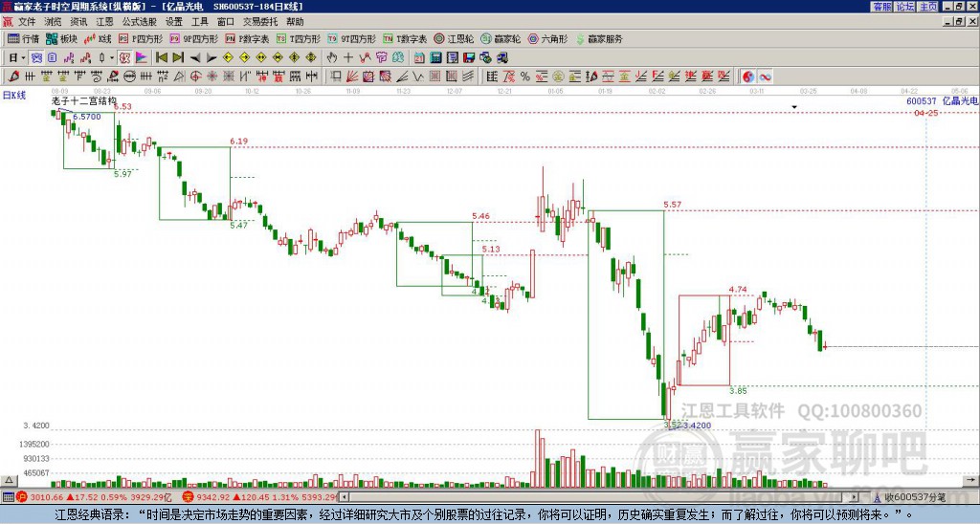This screenshot has width=980, height=524.
Task: Click the circle-with-line tool icon
Action: pyautogui.click(x=129, y=76)
